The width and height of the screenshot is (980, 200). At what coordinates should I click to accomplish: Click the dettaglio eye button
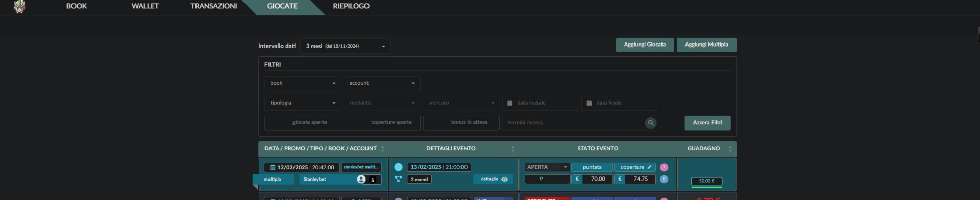pyautogui.click(x=493, y=180)
